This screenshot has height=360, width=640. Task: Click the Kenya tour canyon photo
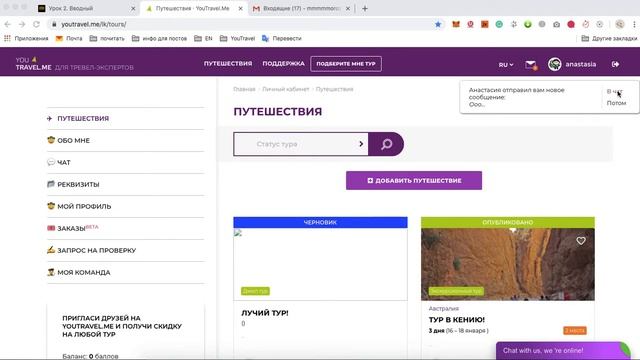[508, 264]
